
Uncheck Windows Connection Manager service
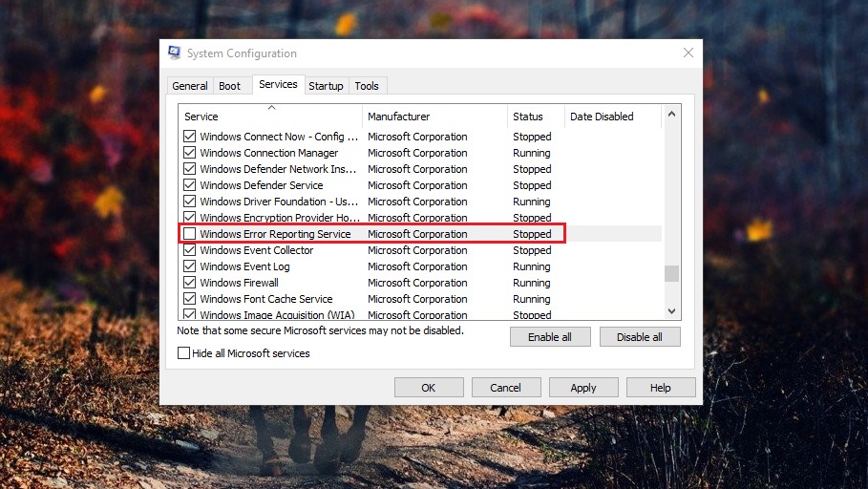189,152
